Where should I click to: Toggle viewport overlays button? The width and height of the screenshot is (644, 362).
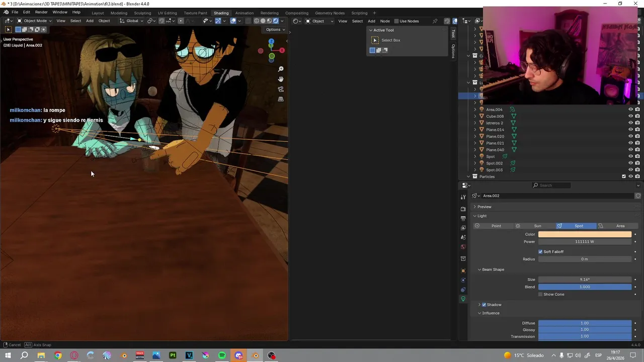[233, 21]
